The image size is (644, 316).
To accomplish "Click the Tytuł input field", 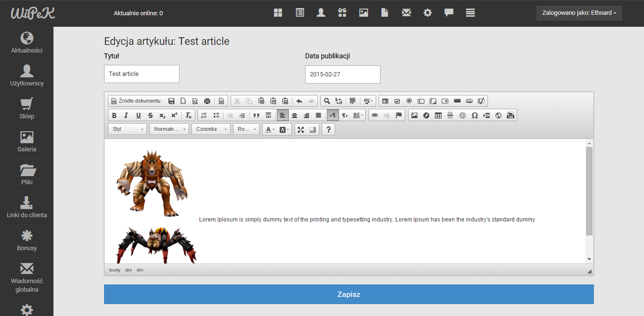I will [x=142, y=74].
